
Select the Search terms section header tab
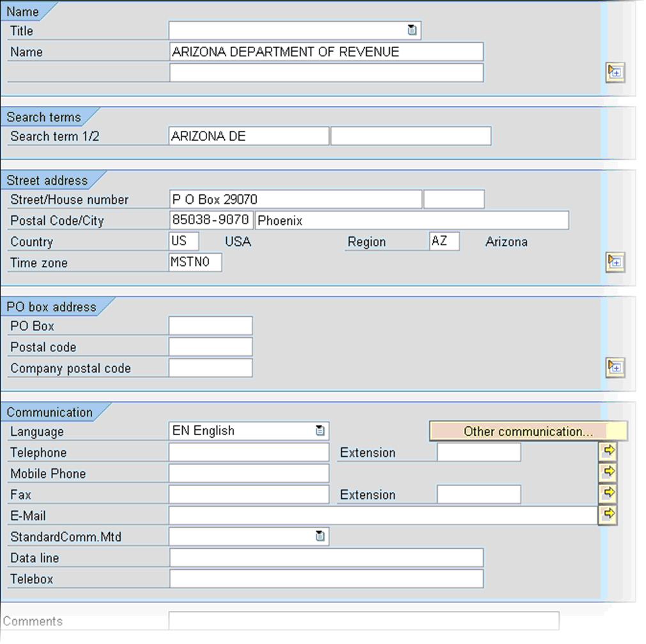click(43, 117)
